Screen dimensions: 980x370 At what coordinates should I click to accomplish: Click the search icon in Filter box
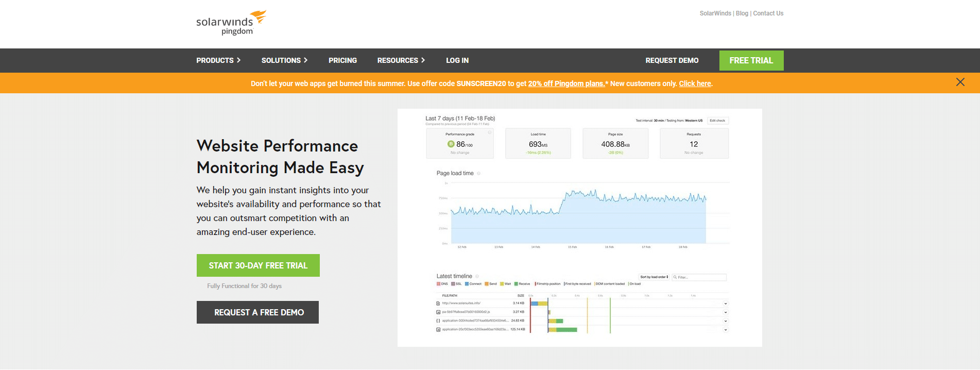tap(675, 277)
